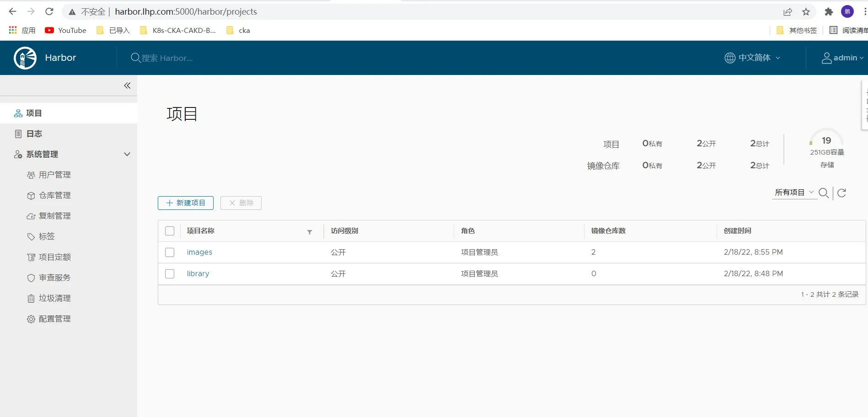Open YouTube bookmark
Screen dimensions: 868x417
65,30
